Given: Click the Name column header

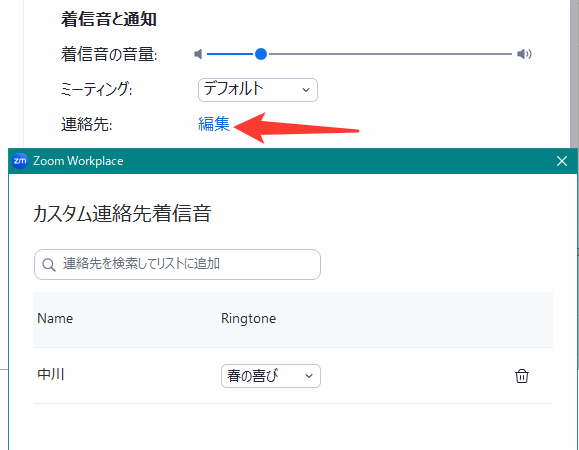Looking at the screenshot, I should (55, 319).
